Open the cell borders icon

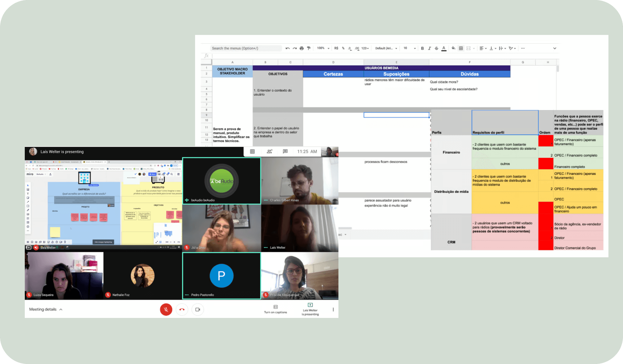coord(461,48)
